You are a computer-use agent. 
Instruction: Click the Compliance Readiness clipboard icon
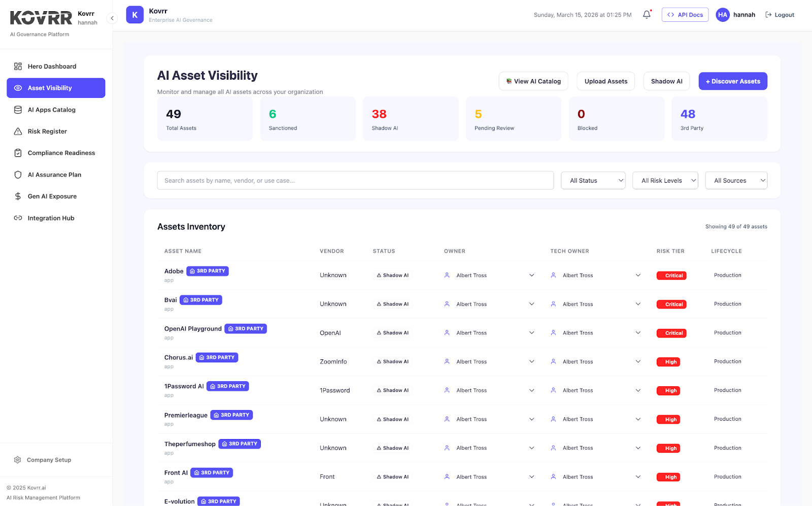pos(18,153)
